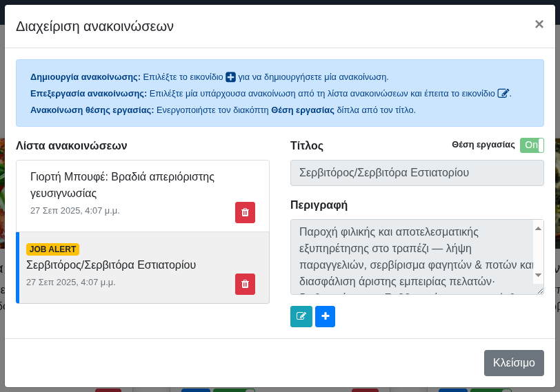Delete the Σερβιτόρος/Σερβιτόρα Εστιατορίου announcement
Screen dimensions: 560x392
(x=245, y=285)
